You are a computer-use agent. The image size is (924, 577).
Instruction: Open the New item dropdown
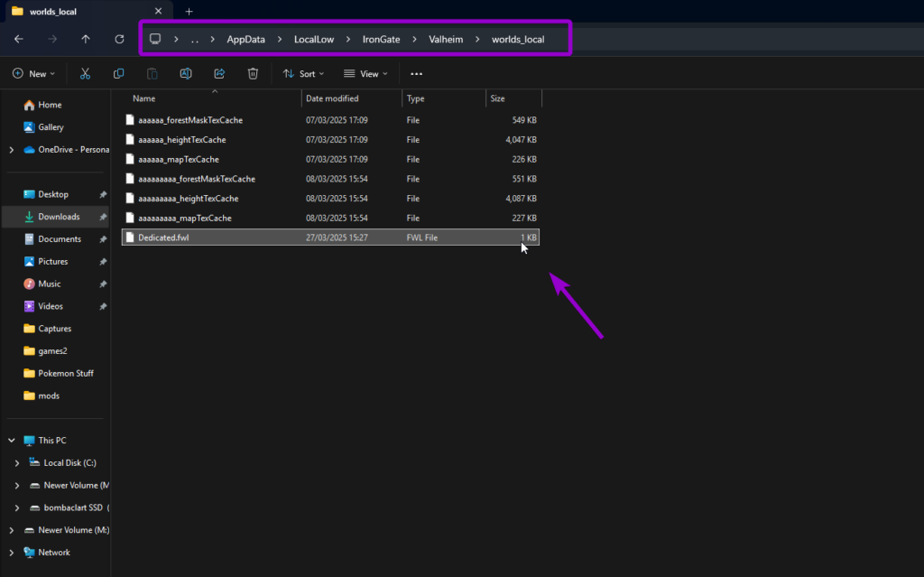33,74
